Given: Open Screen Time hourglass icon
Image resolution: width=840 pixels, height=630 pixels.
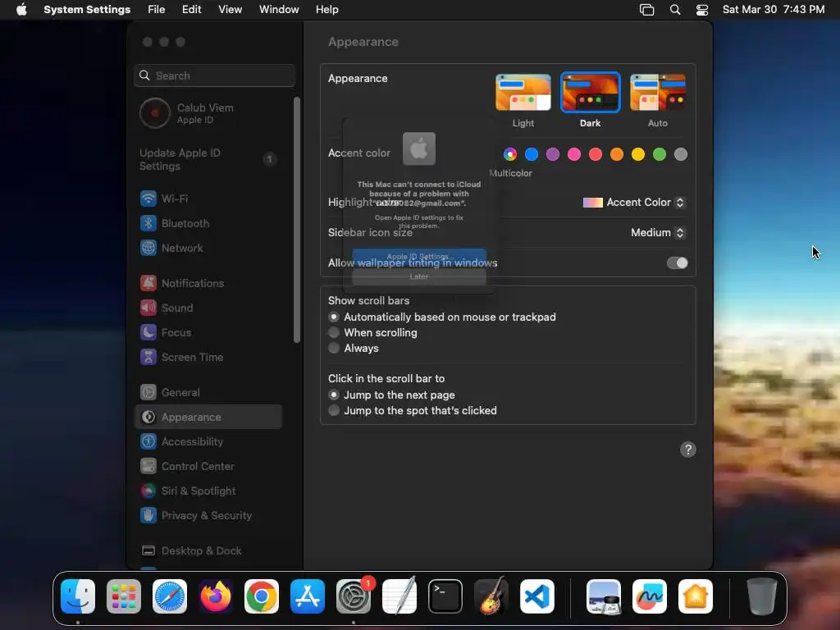Looking at the screenshot, I should click(x=148, y=357).
